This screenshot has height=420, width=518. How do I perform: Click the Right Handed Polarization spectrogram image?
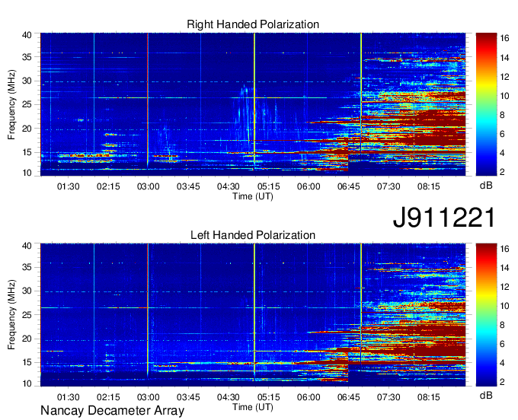[x=253, y=104]
